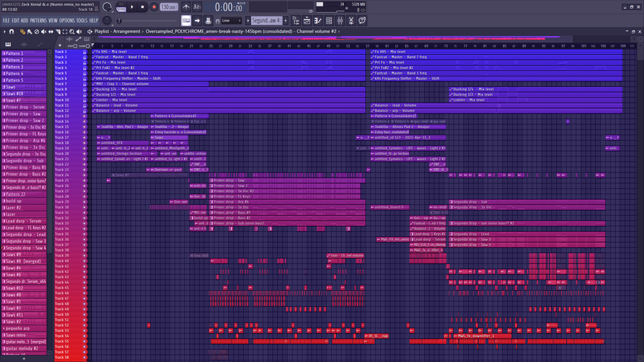
Task: Select the Slip tool with double arrows
Action: pyautogui.click(x=51, y=31)
